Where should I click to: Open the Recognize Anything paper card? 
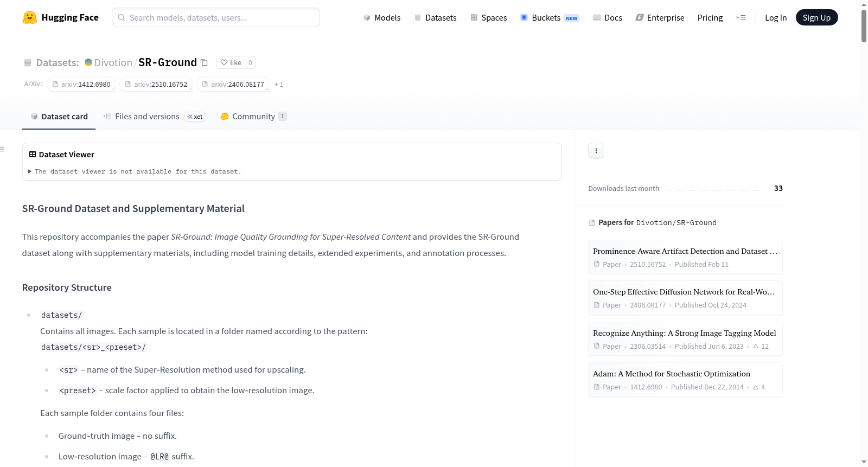tap(685, 339)
